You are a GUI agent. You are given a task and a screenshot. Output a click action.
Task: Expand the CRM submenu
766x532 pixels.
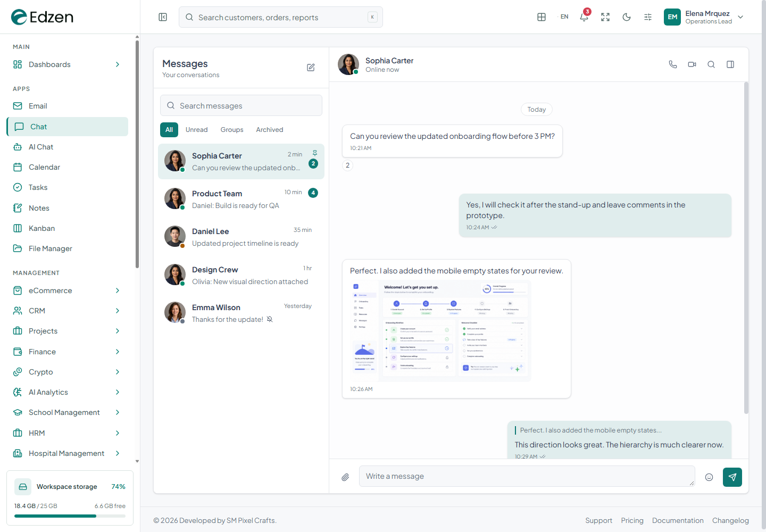[x=67, y=311]
